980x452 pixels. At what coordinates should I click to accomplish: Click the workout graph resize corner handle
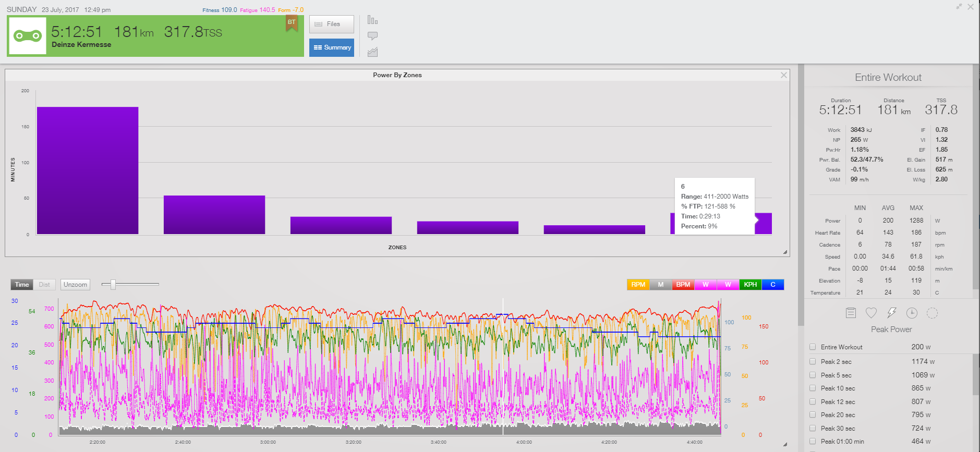[x=785, y=444]
